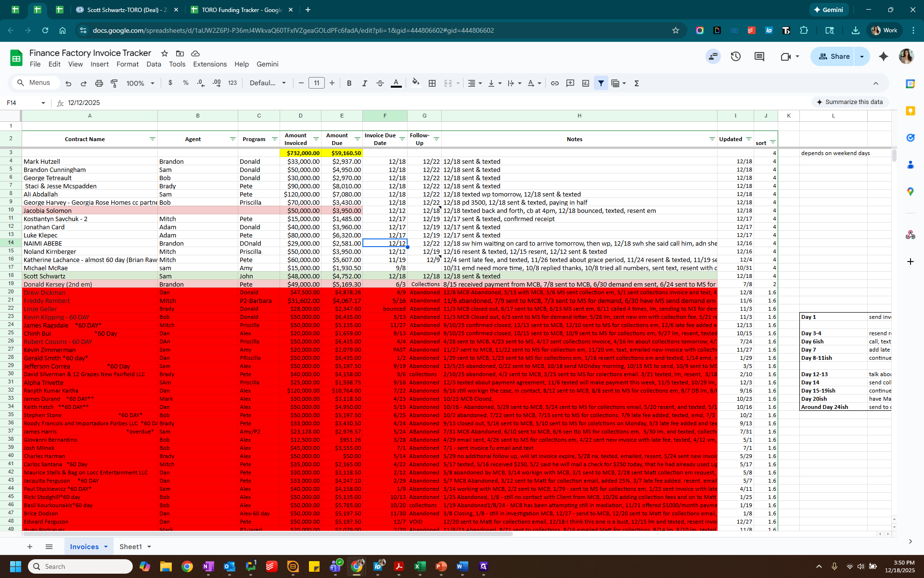Screen dimensions: 924x578
Task: Click the insert link icon
Action: pyautogui.click(x=555, y=83)
